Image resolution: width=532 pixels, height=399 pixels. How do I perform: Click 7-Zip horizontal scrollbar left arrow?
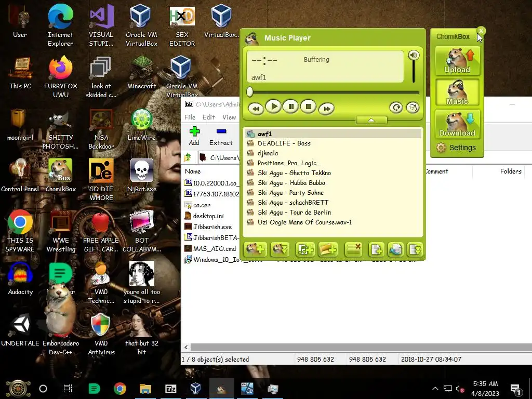pos(186,347)
